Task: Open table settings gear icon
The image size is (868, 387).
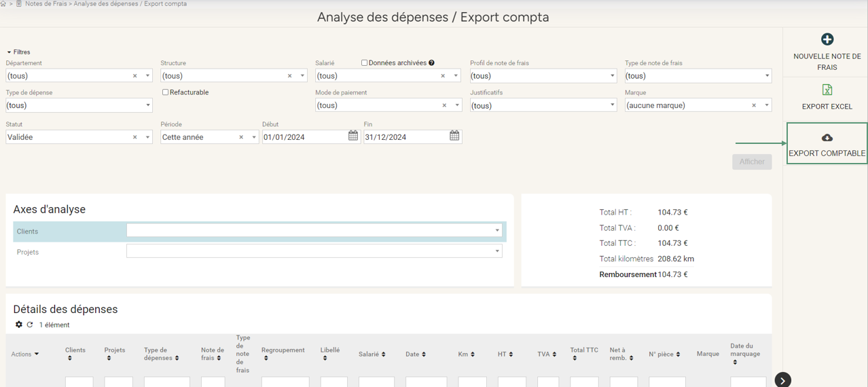Action: [x=19, y=325]
